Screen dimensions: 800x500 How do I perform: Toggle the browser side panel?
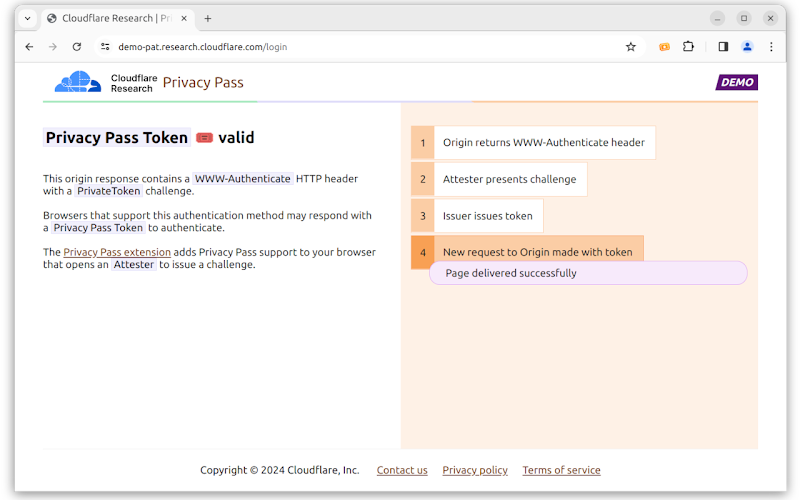[723, 47]
